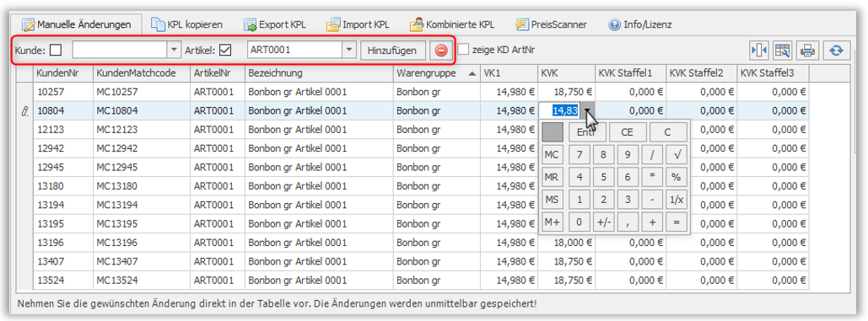The width and height of the screenshot is (868, 321).
Task: Click the VK1 column header
Action: click(x=508, y=73)
